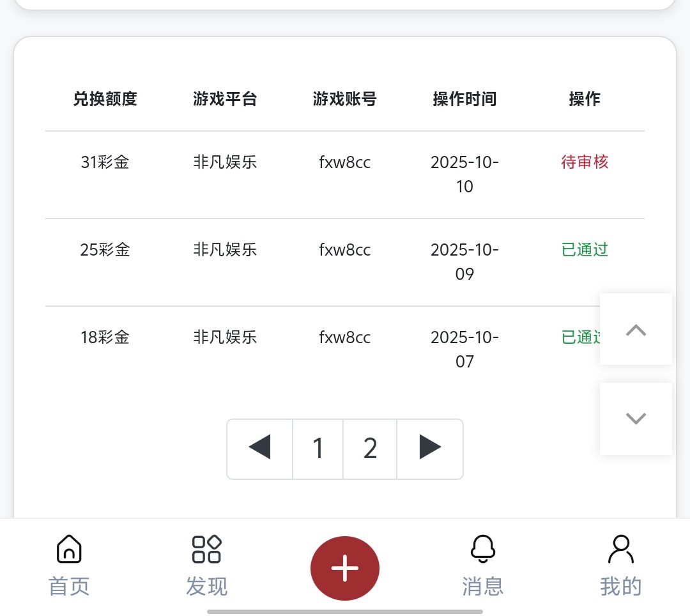Tap the 首页 tab label
Image resolution: width=690 pixels, height=616 pixels.
point(69,586)
